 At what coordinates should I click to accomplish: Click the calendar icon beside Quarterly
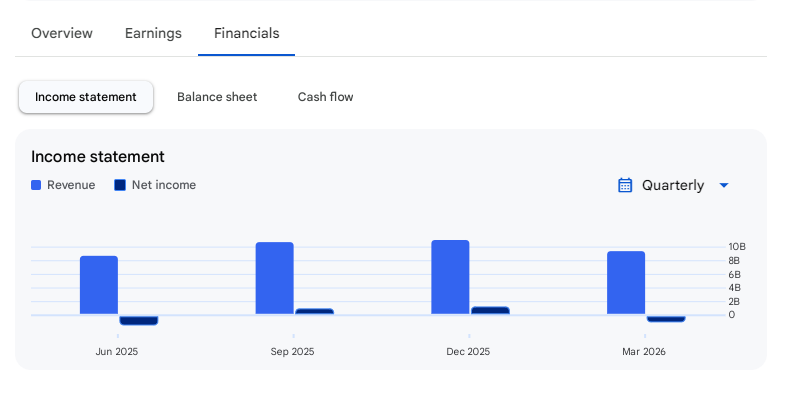(x=625, y=185)
